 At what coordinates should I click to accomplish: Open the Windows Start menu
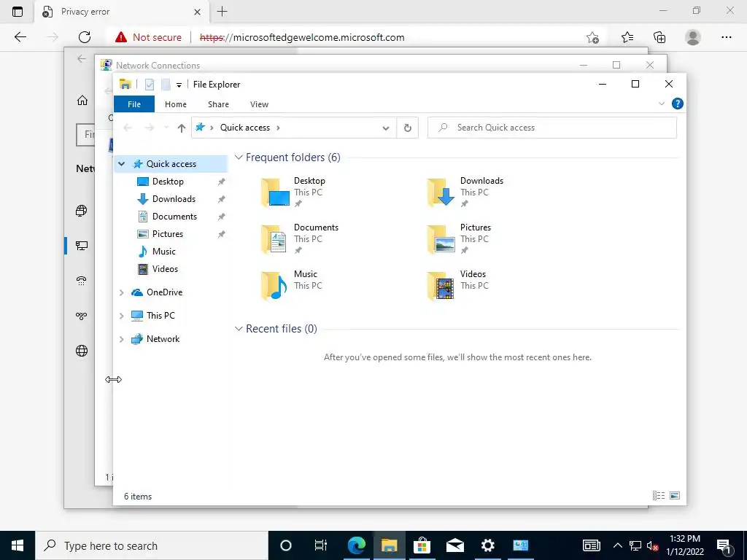tap(18, 545)
